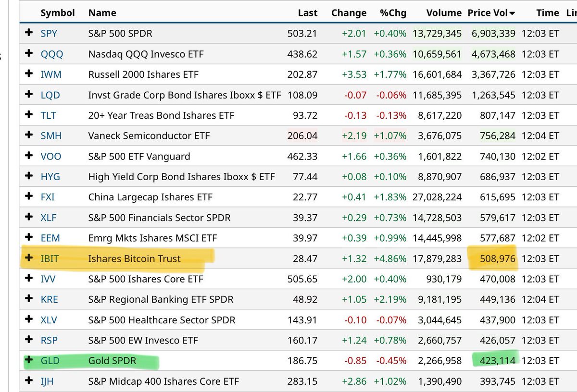The image size is (577, 392).
Task: Select the name 'Ishares Bitcoin Trust'
Action: [135, 259]
